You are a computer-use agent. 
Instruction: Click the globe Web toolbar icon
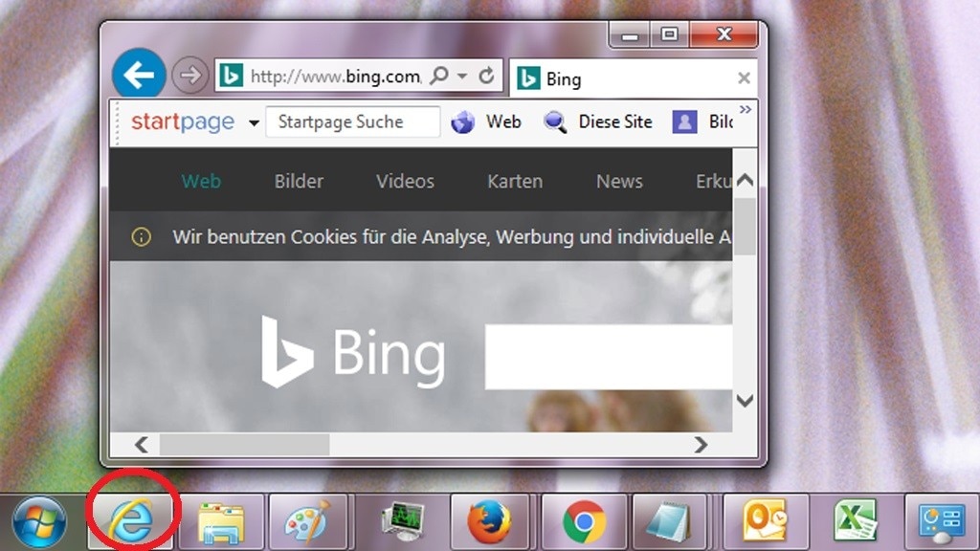point(462,121)
